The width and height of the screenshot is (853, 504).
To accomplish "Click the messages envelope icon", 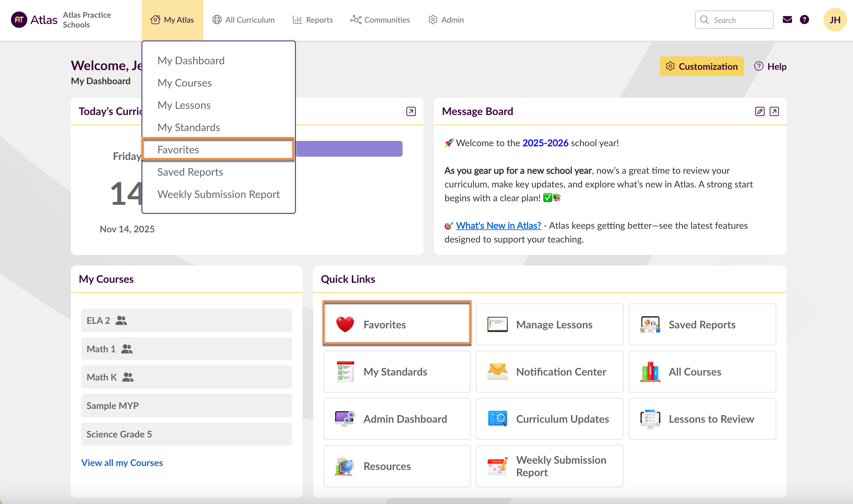I will point(787,20).
